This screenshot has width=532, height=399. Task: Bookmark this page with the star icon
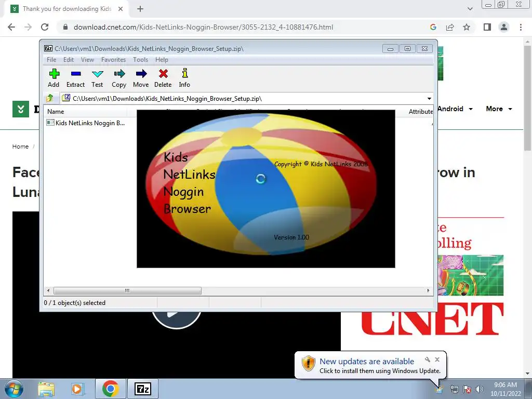467,27
